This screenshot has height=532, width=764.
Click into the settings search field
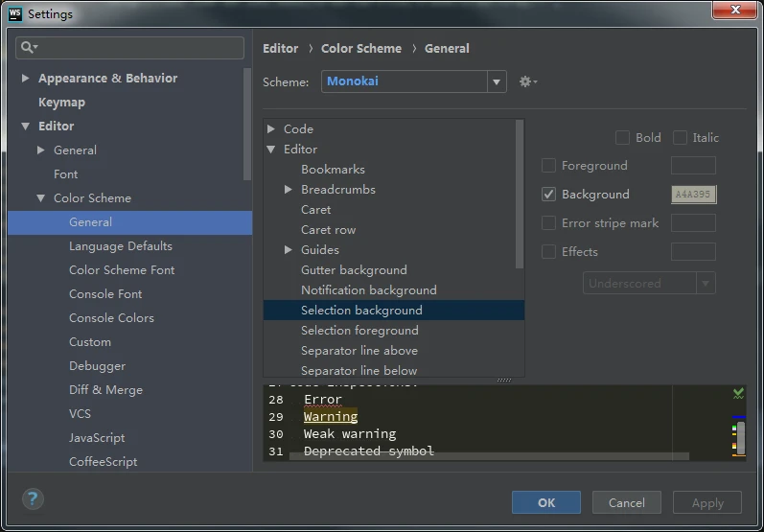point(139,47)
